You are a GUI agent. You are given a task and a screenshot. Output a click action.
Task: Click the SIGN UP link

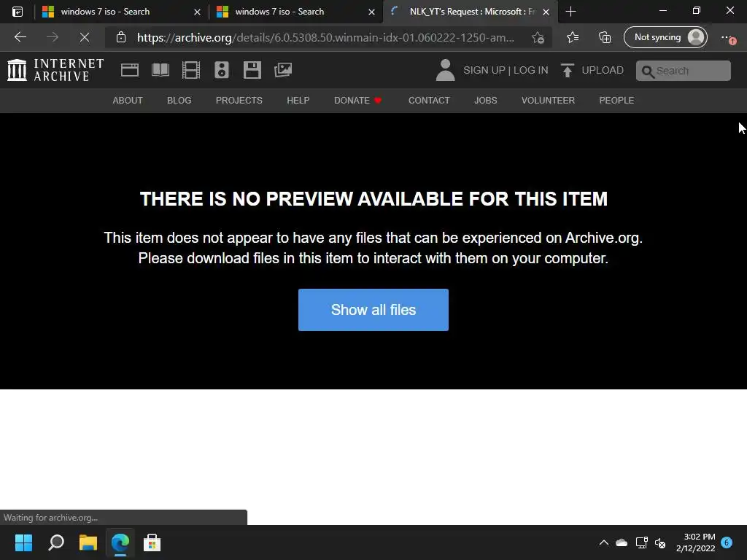[484, 70]
